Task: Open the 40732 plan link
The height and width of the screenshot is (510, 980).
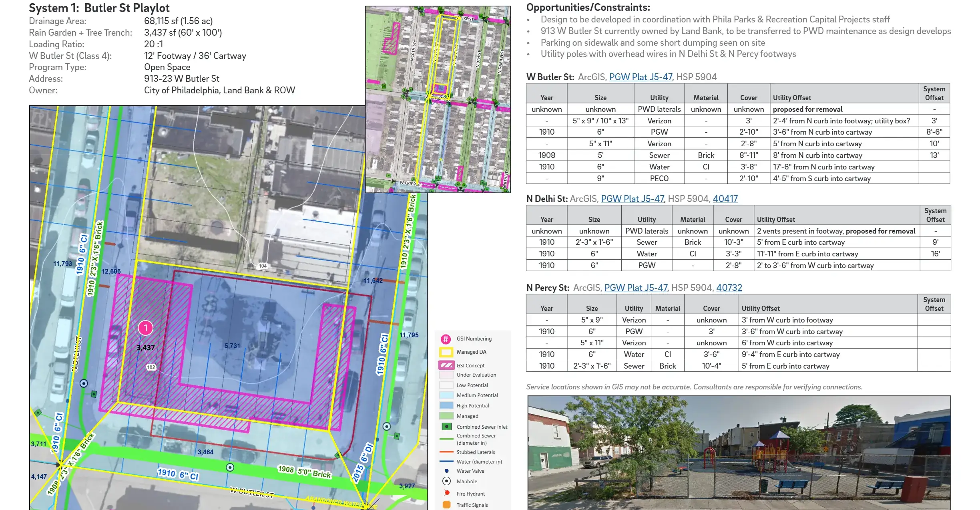Action: [x=729, y=288]
